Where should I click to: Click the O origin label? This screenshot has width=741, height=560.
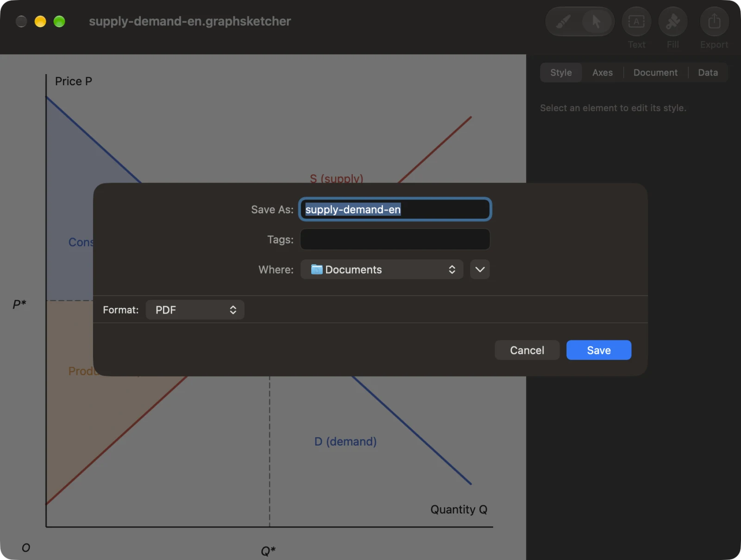pyautogui.click(x=26, y=548)
